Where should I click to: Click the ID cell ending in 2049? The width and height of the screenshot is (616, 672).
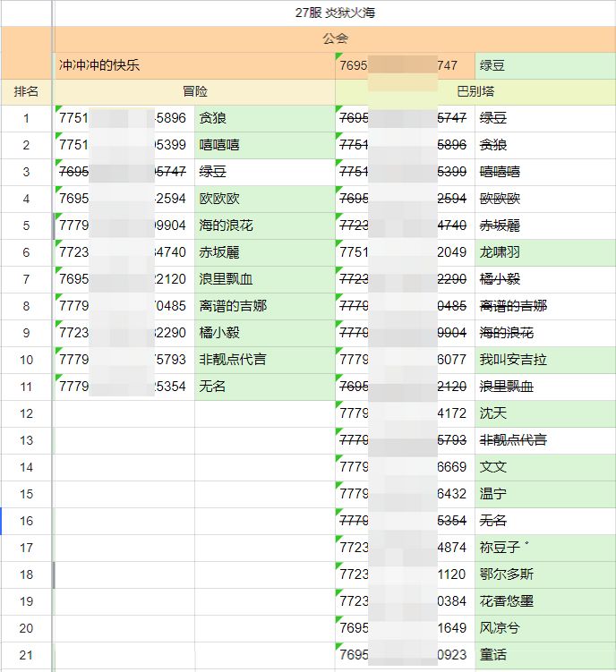click(x=405, y=253)
